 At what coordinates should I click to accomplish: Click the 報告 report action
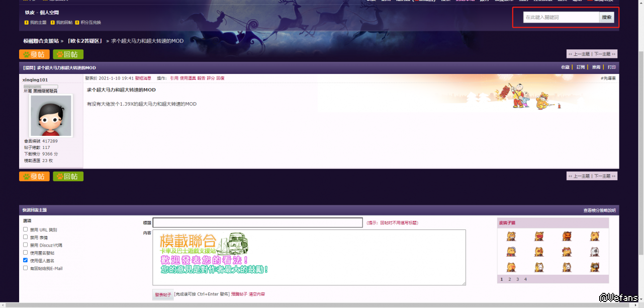pos(201,79)
